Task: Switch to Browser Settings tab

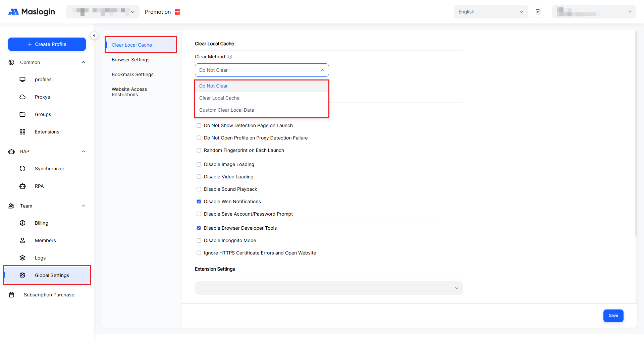Action: pos(130,60)
